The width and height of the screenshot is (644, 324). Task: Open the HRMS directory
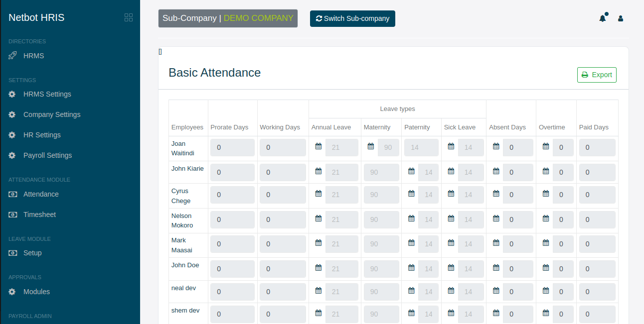click(33, 56)
